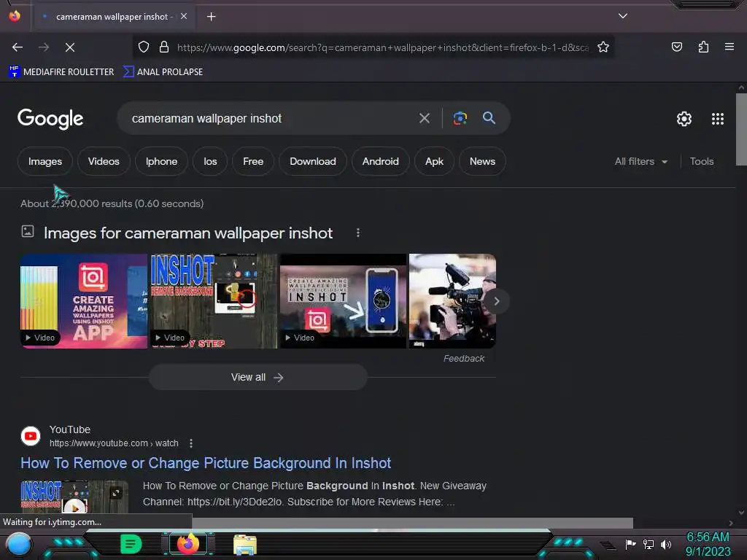Go back with the browser back arrow

[18, 47]
